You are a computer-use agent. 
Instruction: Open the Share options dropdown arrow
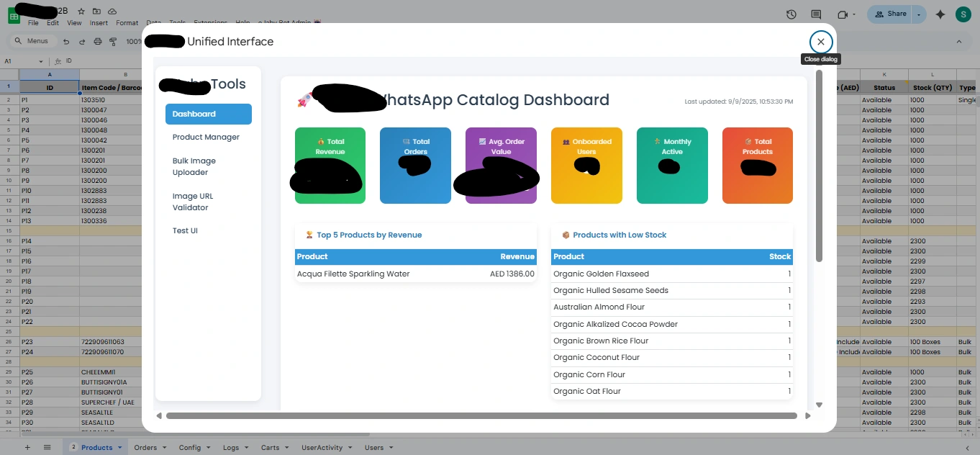pyautogui.click(x=918, y=14)
